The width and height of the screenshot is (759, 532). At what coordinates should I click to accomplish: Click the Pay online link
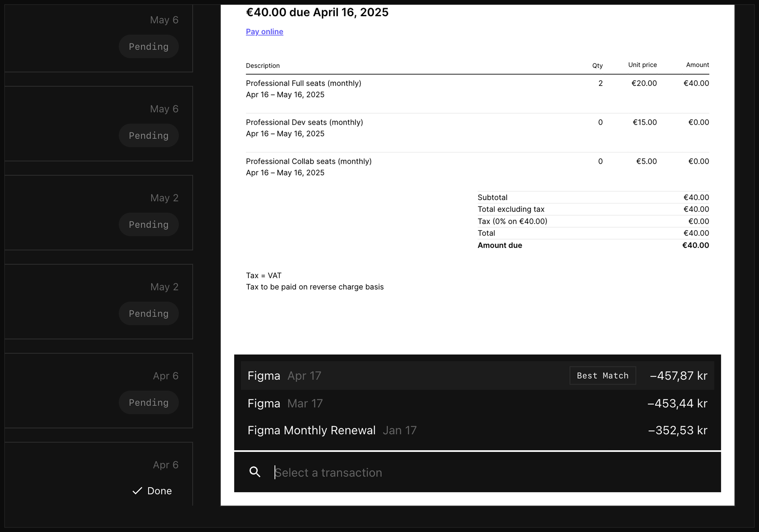pyautogui.click(x=264, y=32)
